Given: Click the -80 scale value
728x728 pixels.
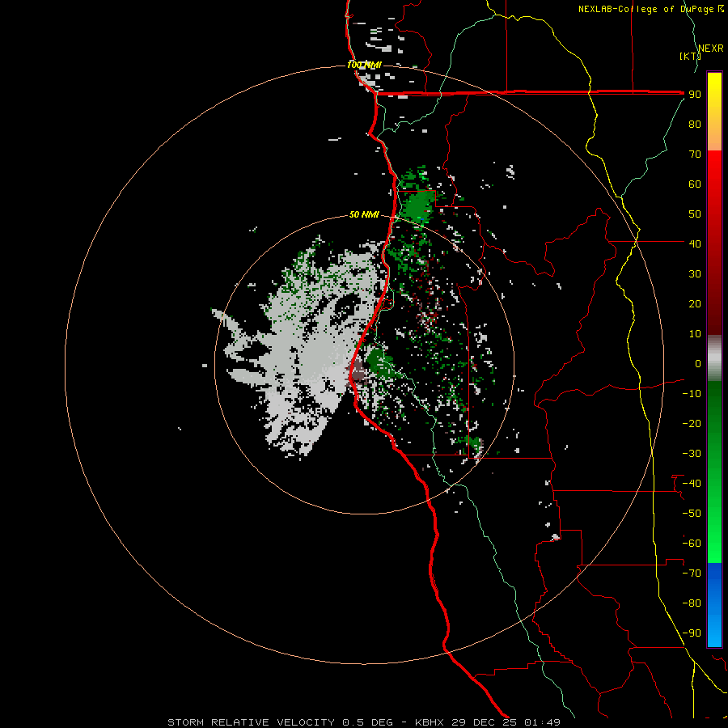Looking at the screenshot, I should point(692,603).
